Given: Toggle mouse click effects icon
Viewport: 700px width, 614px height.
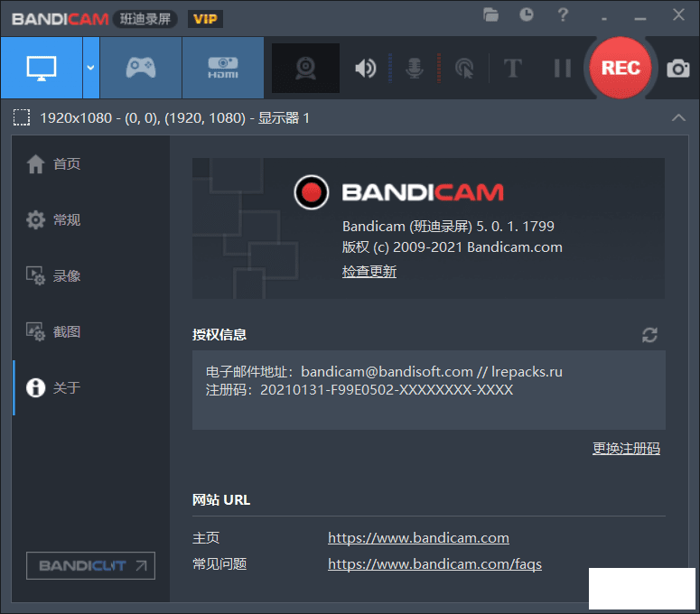Looking at the screenshot, I should pos(464,69).
